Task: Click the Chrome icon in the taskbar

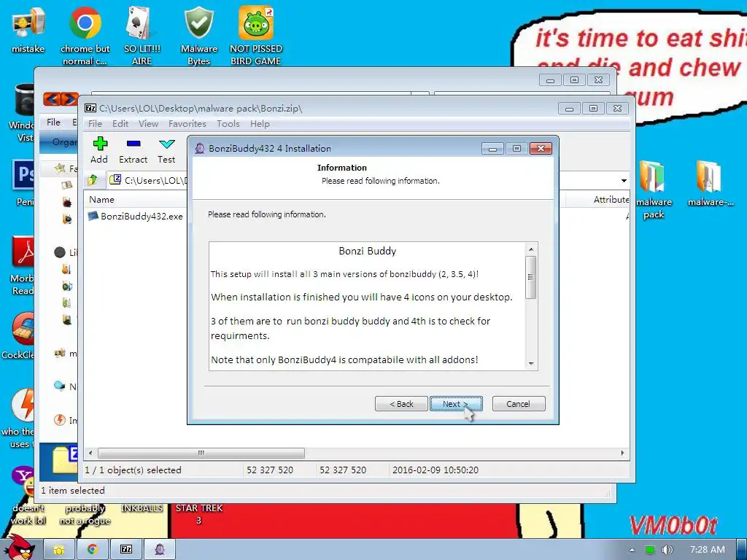Action: [x=93, y=550]
